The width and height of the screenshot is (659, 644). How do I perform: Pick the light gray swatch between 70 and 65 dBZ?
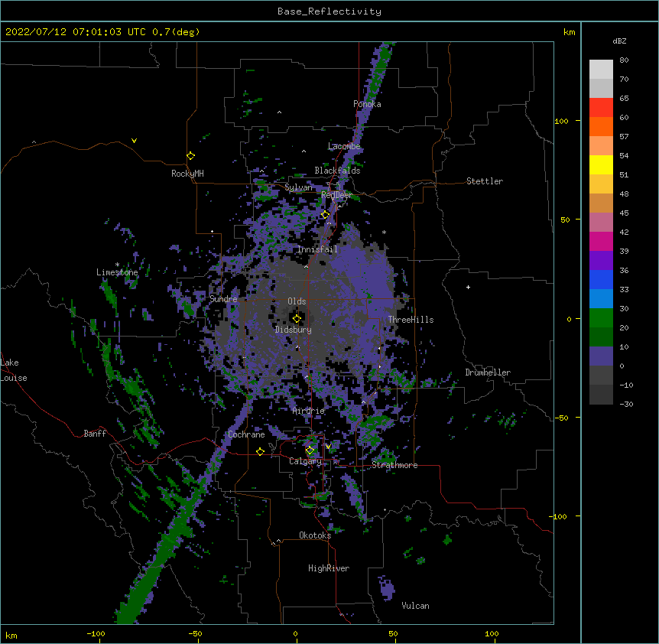[x=601, y=88]
